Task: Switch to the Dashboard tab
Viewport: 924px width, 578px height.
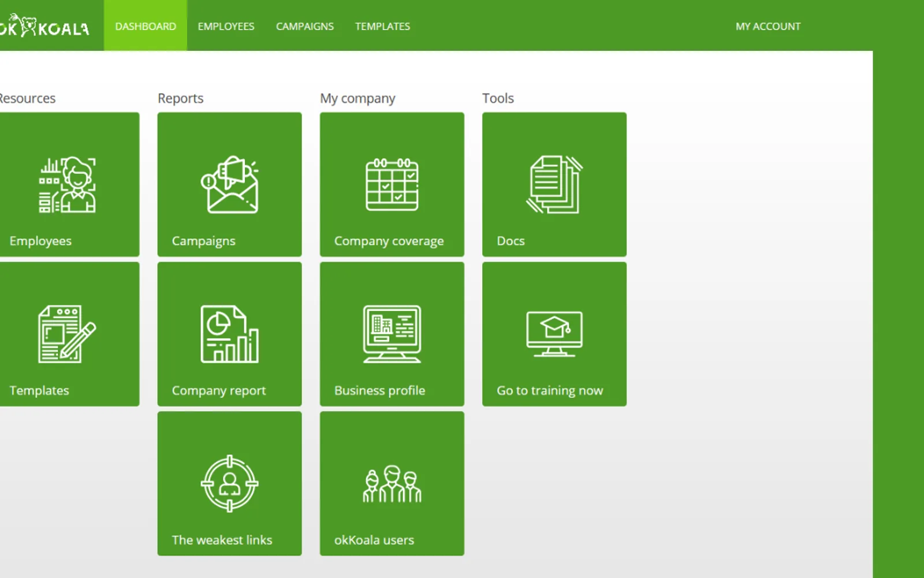Action: (x=146, y=26)
